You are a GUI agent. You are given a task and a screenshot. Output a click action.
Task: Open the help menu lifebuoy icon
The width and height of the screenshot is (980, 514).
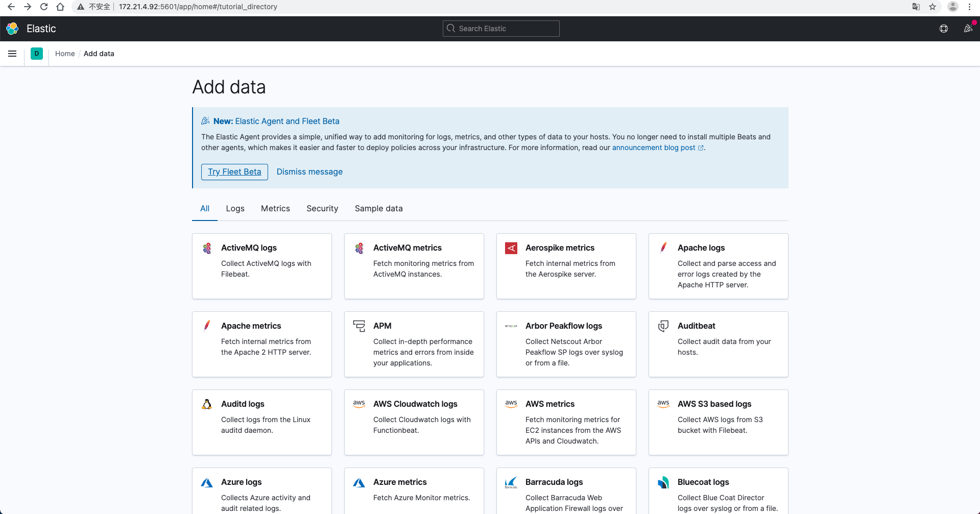[944, 29]
